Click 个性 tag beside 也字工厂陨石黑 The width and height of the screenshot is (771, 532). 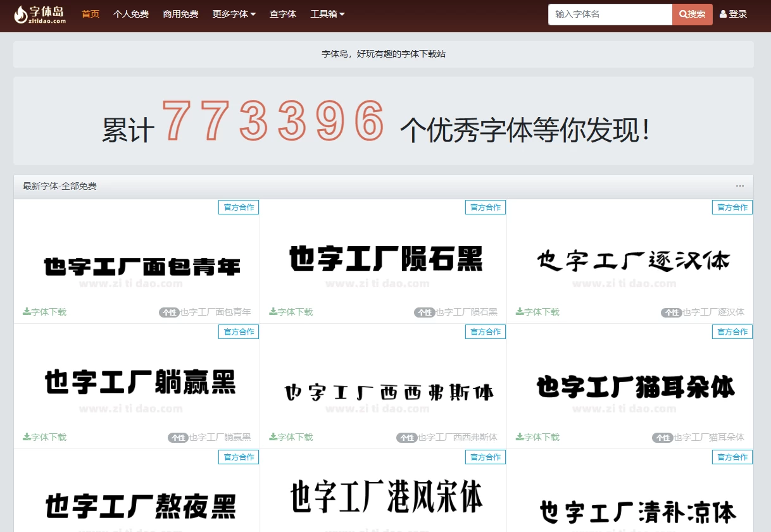[424, 312]
